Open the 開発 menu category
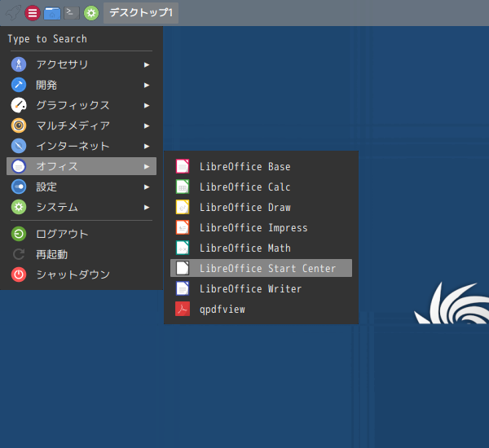489x448 pixels. point(81,85)
